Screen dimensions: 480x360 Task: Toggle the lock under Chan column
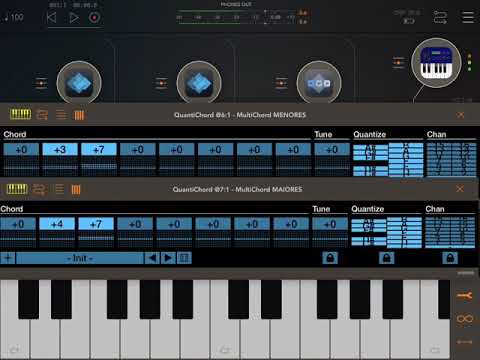(450, 258)
